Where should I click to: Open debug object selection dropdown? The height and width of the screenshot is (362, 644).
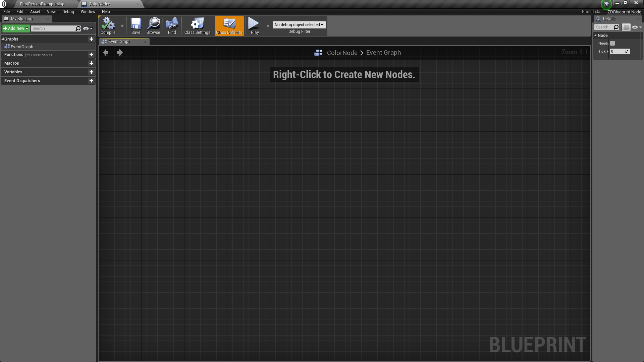tap(299, 25)
